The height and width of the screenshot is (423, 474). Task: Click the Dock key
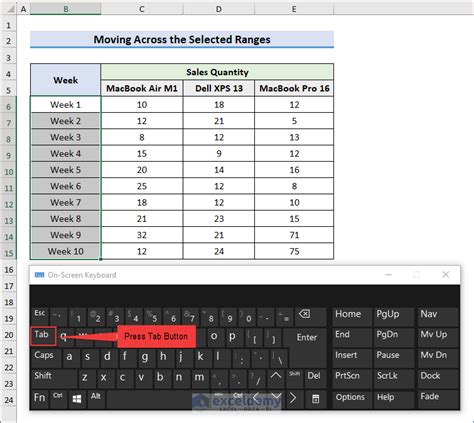pyautogui.click(x=438, y=378)
